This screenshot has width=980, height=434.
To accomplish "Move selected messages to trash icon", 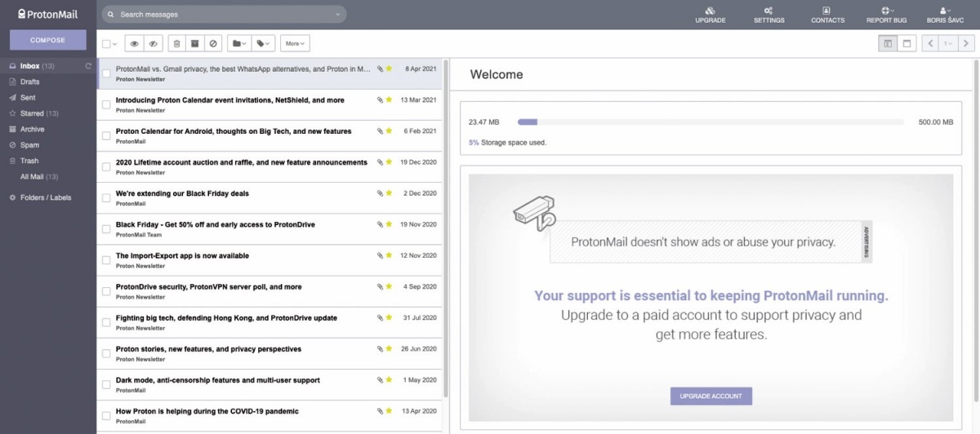I will 176,43.
